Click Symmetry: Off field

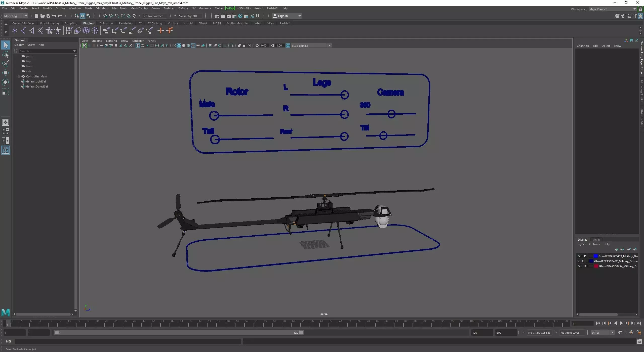[x=190, y=16]
